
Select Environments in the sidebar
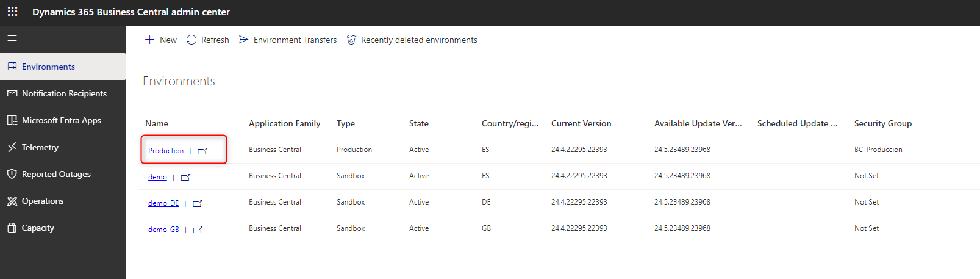point(63,67)
